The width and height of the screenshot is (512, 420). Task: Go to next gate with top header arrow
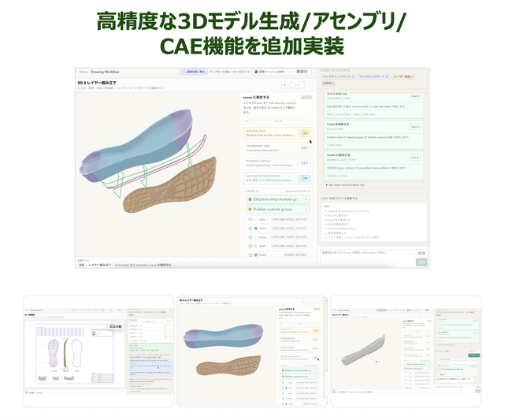click(310, 85)
